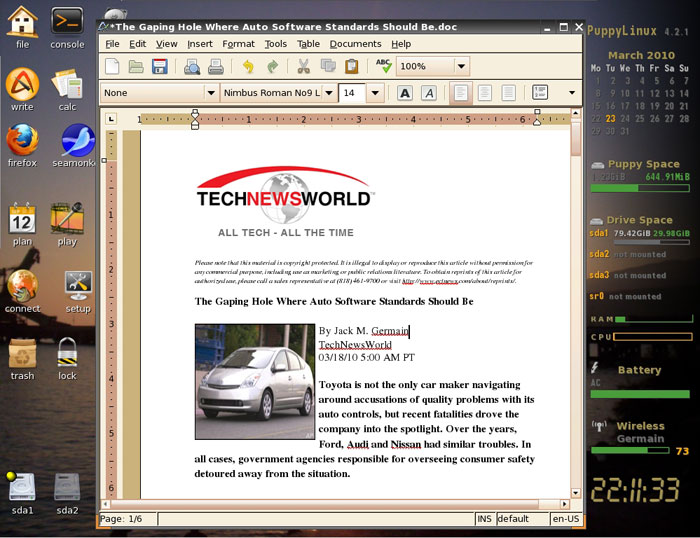Launch the write desktop icon

[x=22, y=89]
